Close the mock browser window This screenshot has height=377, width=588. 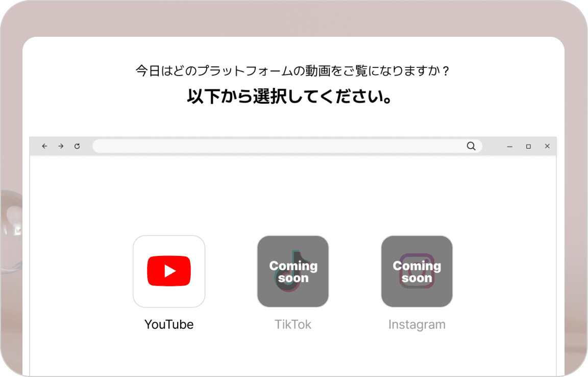(547, 146)
